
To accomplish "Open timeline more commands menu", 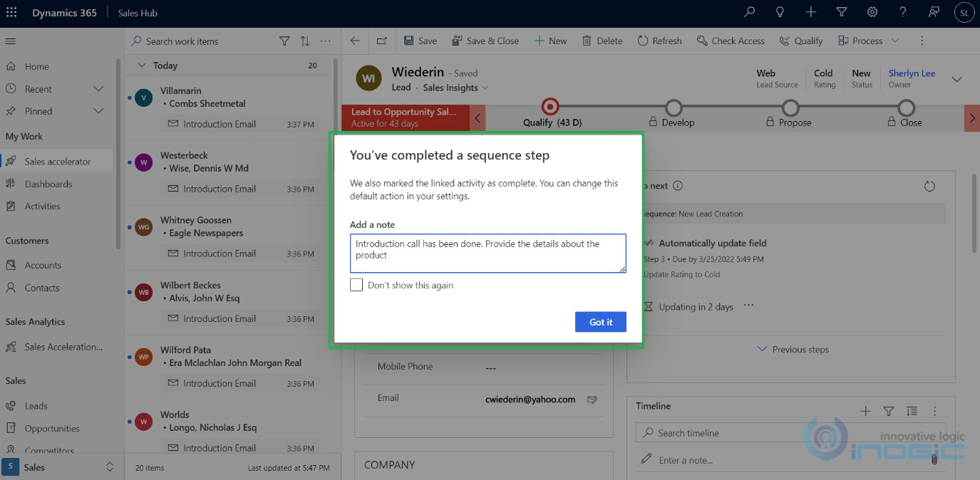I will coord(935,411).
